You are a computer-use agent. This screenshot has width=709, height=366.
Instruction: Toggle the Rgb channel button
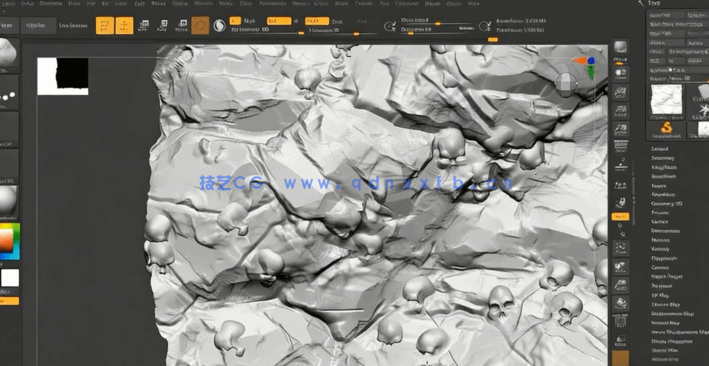279,21
